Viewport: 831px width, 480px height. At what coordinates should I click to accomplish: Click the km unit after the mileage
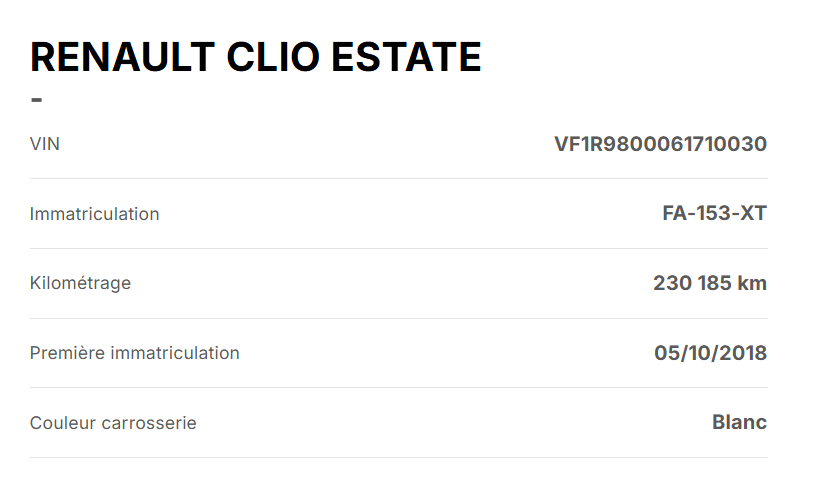pyautogui.click(x=752, y=283)
